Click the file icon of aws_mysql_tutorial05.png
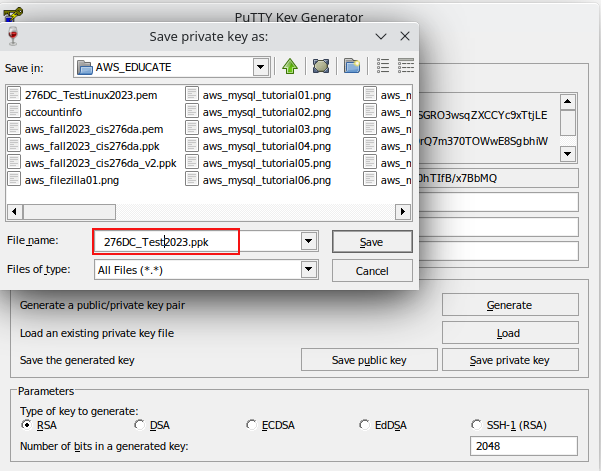 pos(192,162)
